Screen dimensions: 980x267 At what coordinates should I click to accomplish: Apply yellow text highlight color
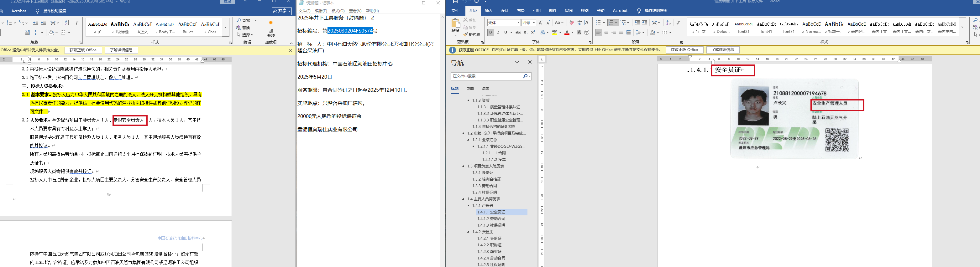pos(555,33)
